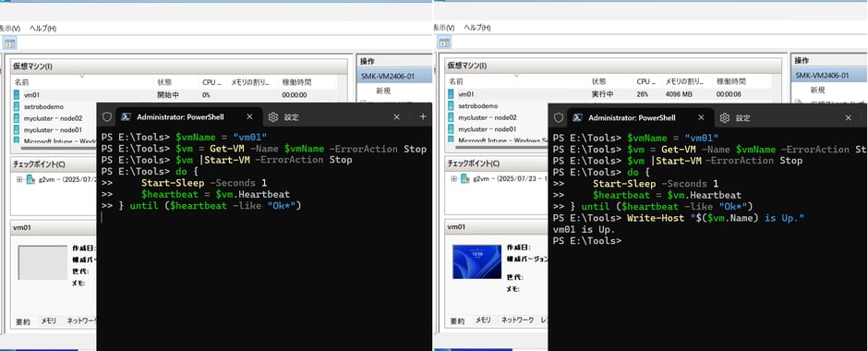Click toolbar action-pane icon in the 実行中 Hyper-V window
The image size is (868, 351).
(444, 42)
